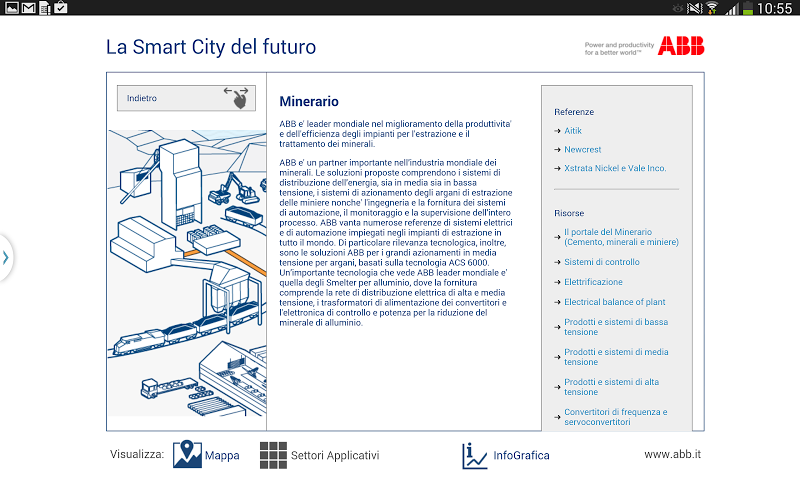The image size is (800, 500).
Task: Switch to Mappa view label
Action: pos(222,455)
